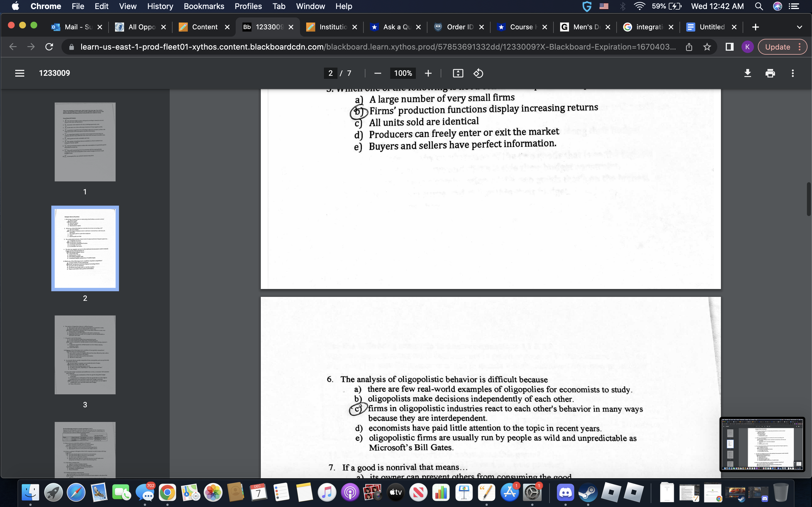The height and width of the screenshot is (507, 812).
Task: Reload the page with the refresh icon
Action: pyautogui.click(x=49, y=46)
